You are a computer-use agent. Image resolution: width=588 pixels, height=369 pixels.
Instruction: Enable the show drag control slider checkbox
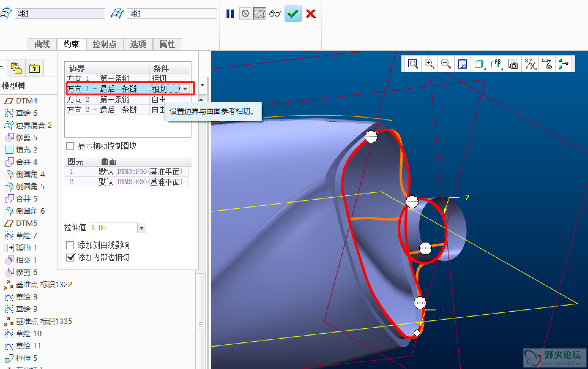pyautogui.click(x=70, y=146)
